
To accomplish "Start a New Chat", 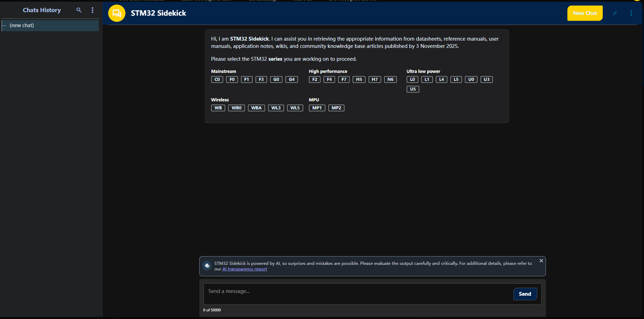I will 585,13.
